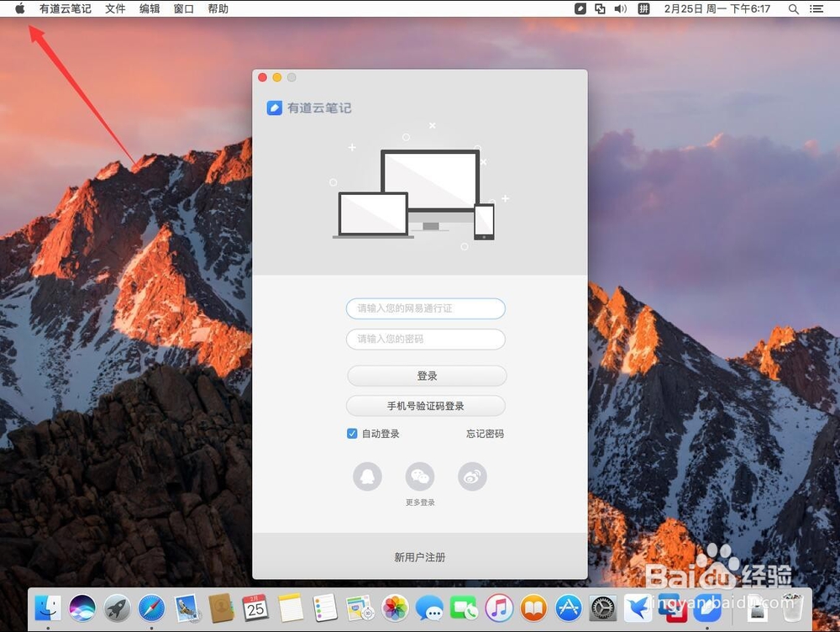The height and width of the screenshot is (632, 840).
Task: Open the 帮助 menu
Action: point(218,8)
